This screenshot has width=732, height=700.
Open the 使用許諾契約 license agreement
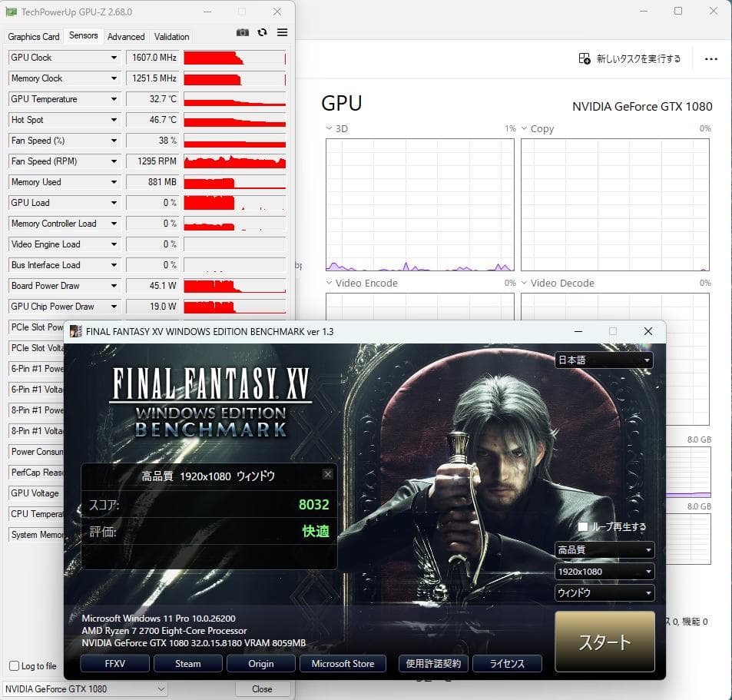coord(434,664)
